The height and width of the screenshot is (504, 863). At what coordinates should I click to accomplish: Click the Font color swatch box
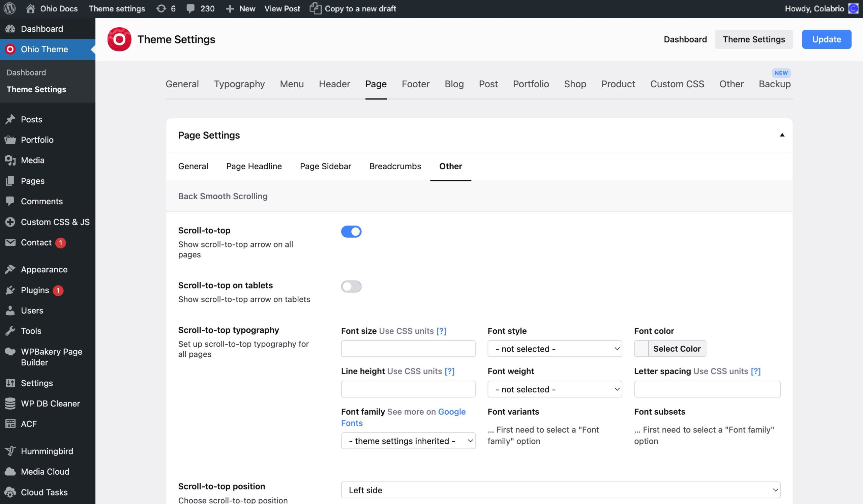point(641,349)
